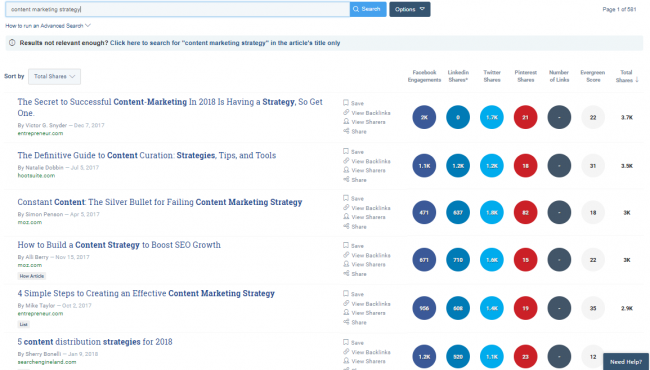
Task: Click the List tag under Mike Taylor article
Action: click(x=24, y=324)
